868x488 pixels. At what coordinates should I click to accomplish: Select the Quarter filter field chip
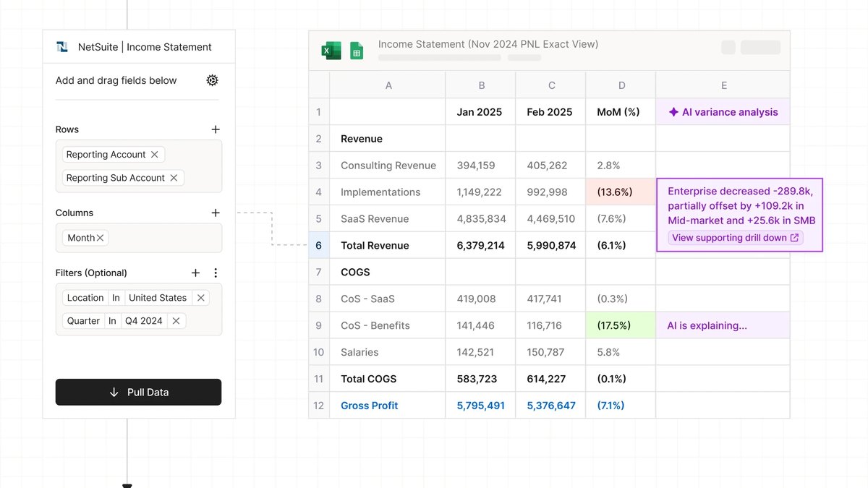click(83, 321)
